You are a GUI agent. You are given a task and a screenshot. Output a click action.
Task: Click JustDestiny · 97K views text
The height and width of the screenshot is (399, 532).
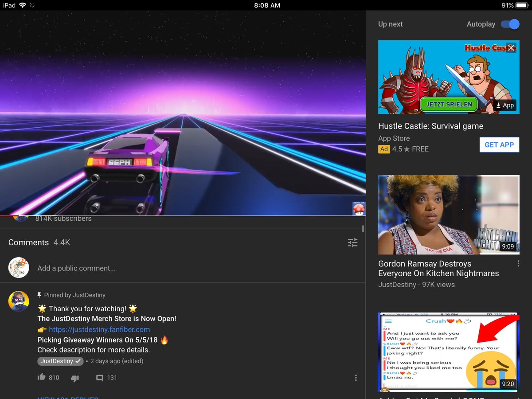416,285
